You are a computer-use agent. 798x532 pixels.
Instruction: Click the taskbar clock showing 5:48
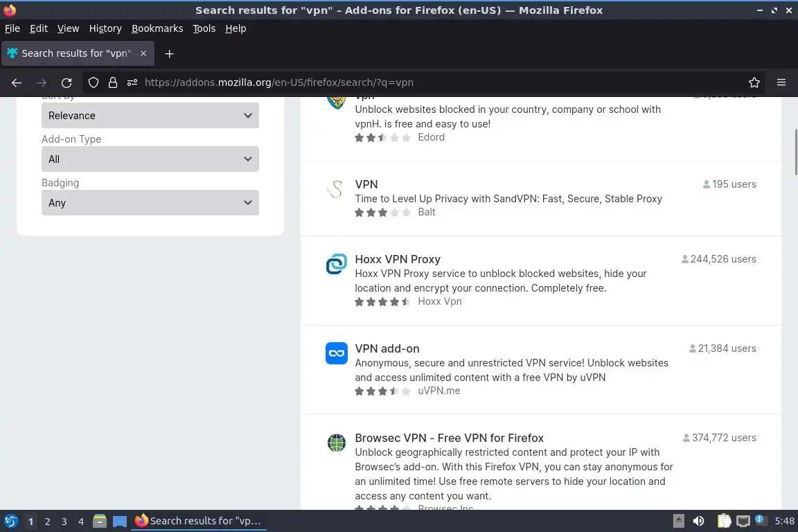[x=784, y=522]
